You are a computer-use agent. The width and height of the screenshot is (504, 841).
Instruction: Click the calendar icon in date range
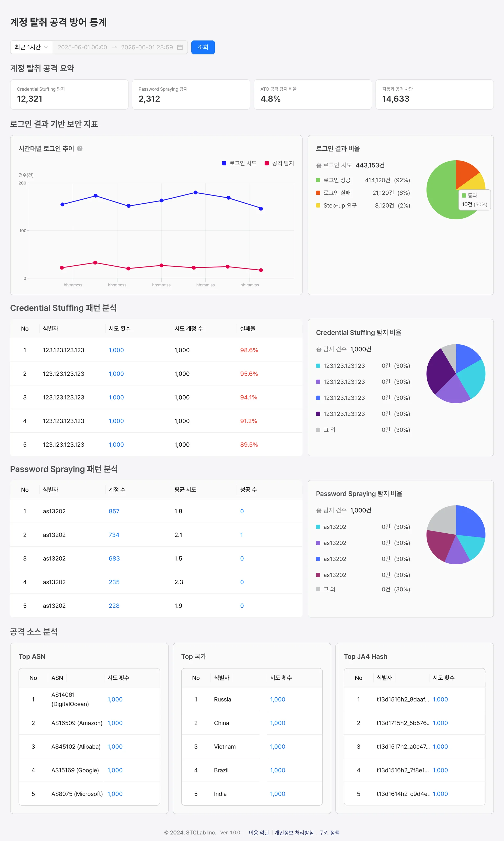point(180,47)
